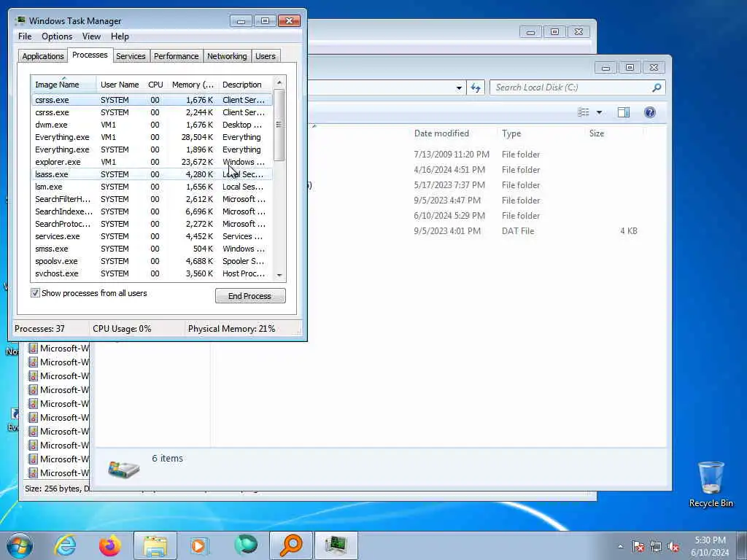Image resolution: width=747 pixels, height=560 pixels.
Task: Sort Explorer files by Size column
Action: [614, 133]
